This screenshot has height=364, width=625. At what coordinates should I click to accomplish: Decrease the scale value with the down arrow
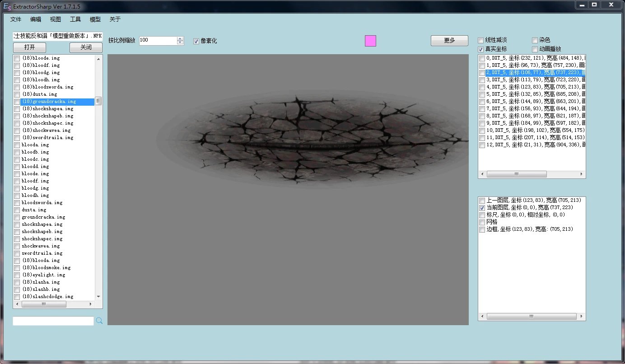point(181,42)
